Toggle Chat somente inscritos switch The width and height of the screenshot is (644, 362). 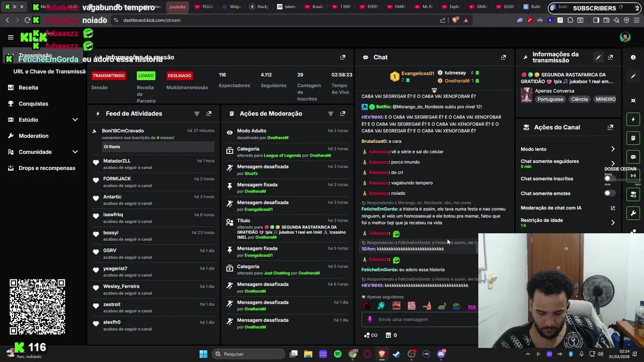609,178
